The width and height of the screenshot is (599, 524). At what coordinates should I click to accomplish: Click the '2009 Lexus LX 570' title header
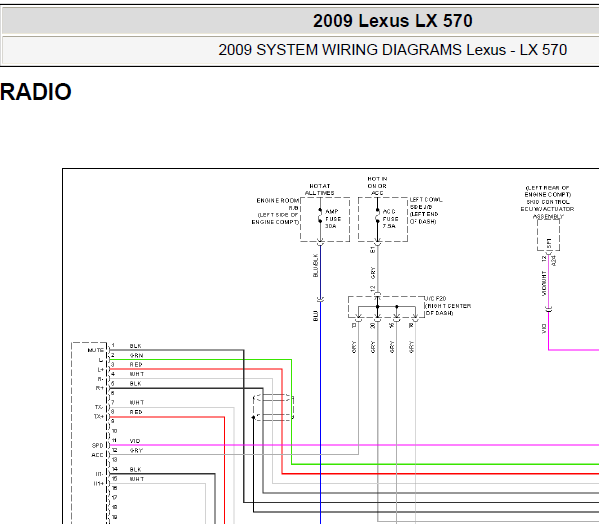[x=392, y=21]
